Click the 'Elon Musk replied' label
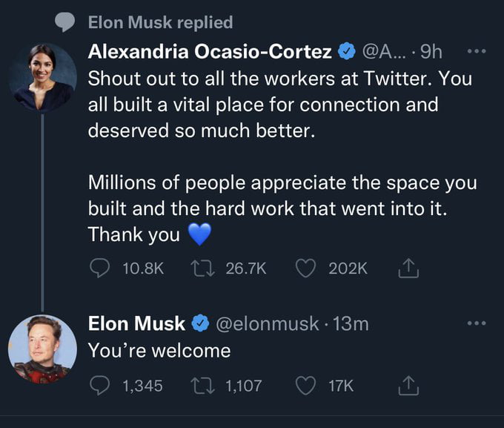This screenshot has height=428, width=504. 160,22
